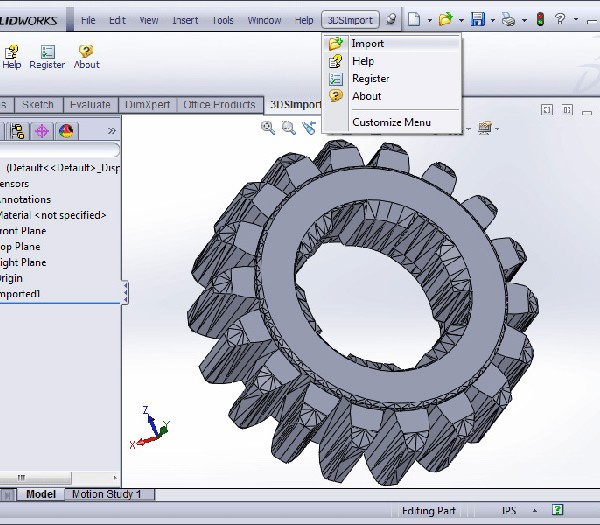Select Origin in feature tree
Screen dimensions: 600x525
pyautogui.click(x=11, y=278)
